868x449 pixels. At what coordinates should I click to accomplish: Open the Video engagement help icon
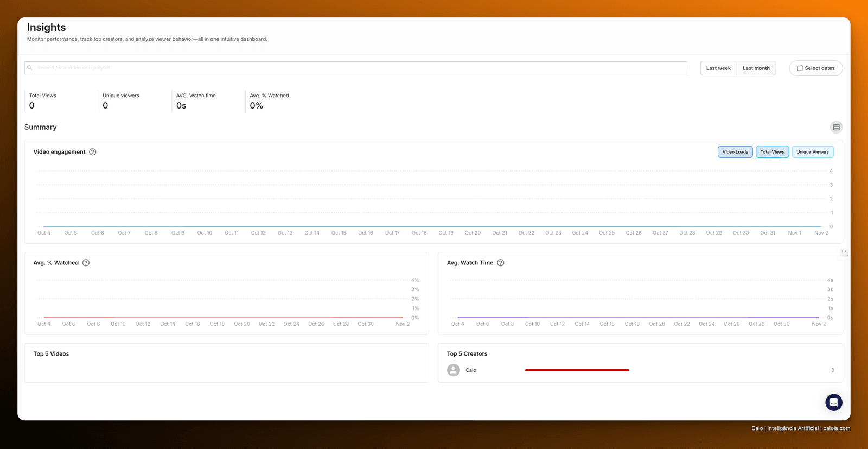(x=93, y=152)
